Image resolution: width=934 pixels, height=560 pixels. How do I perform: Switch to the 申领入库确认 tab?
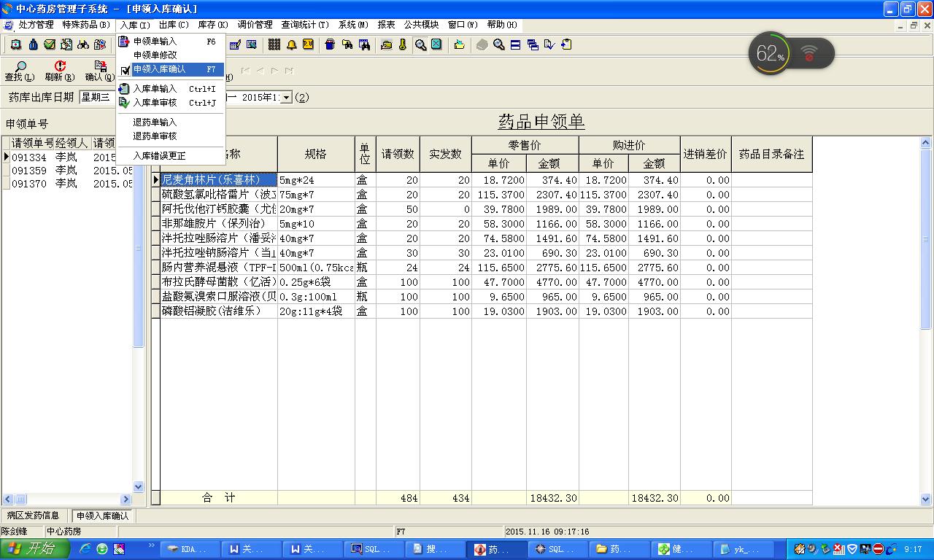coord(102,516)
